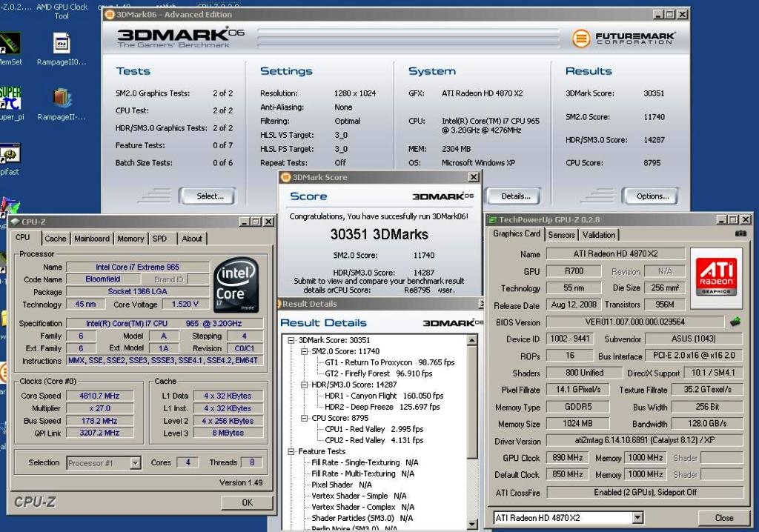The width and height of the screenshot is (759, 532).
Task: Open the SPD tab in CPU-Z
Action: pos(160,239)
